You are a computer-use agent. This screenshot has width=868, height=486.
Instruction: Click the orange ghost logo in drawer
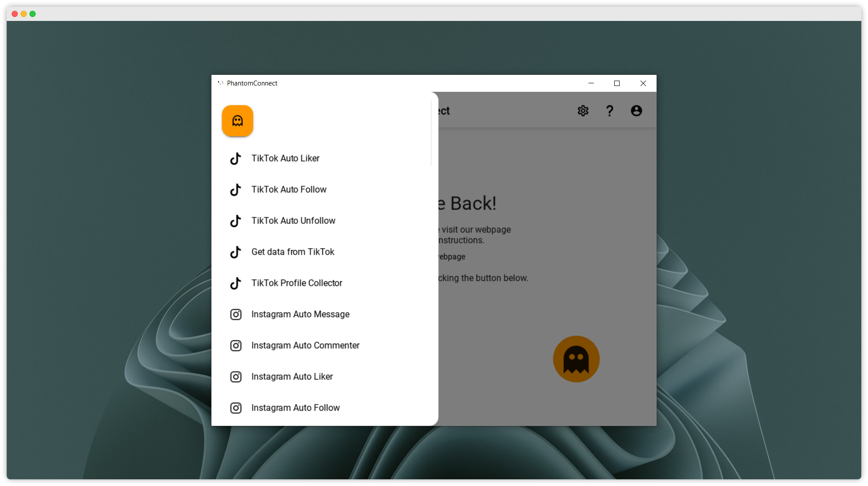pyautogui.click(x=238, y=121)
